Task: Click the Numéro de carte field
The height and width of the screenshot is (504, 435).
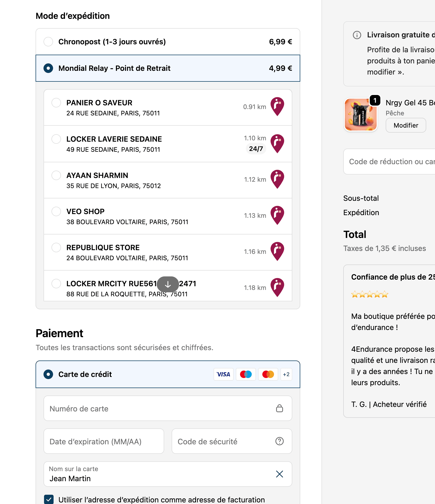Action: (168, 408)
